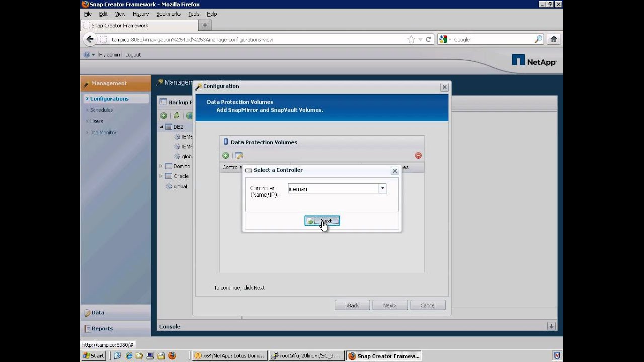644x362 pixels.
Task: Click the wizard's bottom Next button
Action: [x=390, y=305]
